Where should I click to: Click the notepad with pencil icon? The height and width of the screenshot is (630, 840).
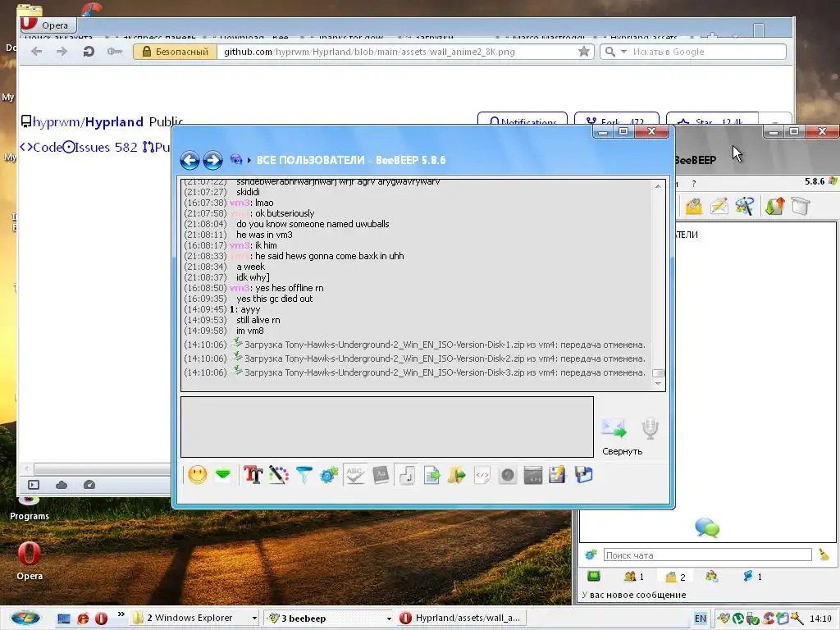557,475
